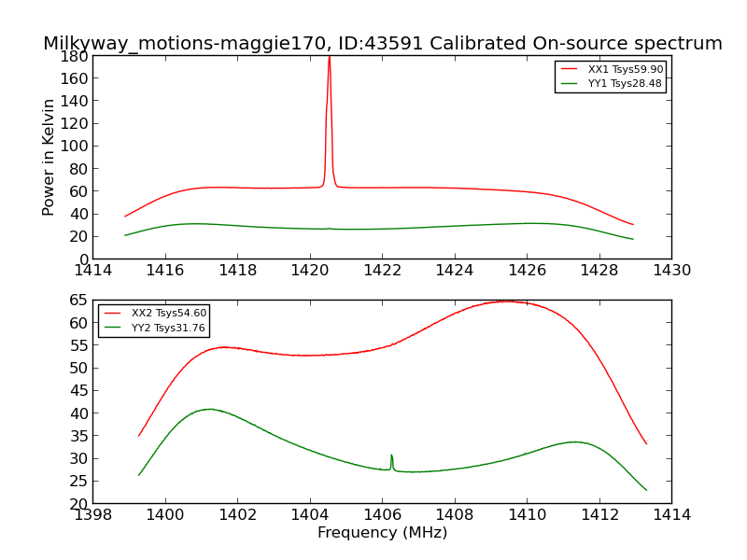Click the 65 tick label on bottom y-axis
The height and width of the screenshot is (560, 747).
(78, 300)
